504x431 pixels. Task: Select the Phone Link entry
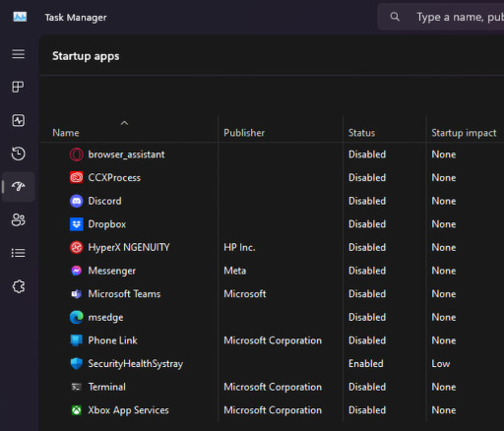point(112,340)
